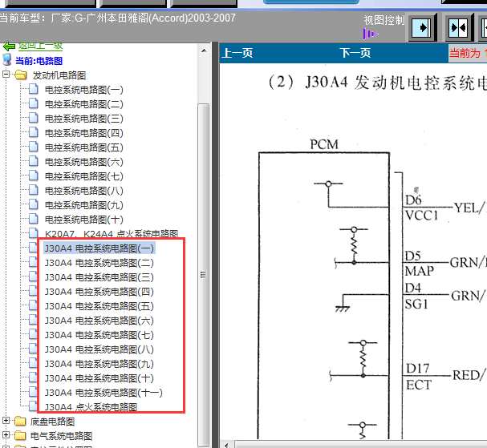Select 电控系统电路图(五)
This screenshot has width=487, height=448.
tap(84, 147)
